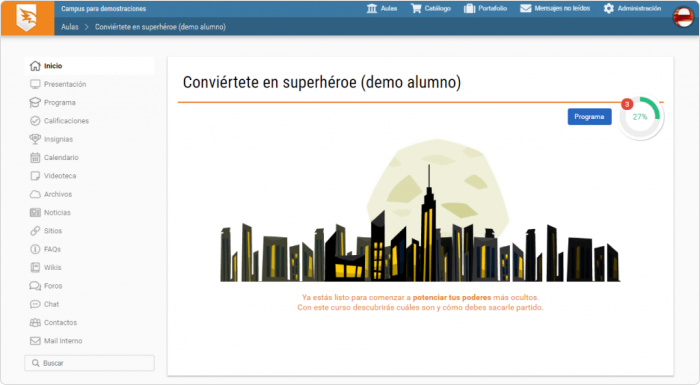700x385 pixels.
Task: Click the Wikis page icon
Action: [35, 268]
